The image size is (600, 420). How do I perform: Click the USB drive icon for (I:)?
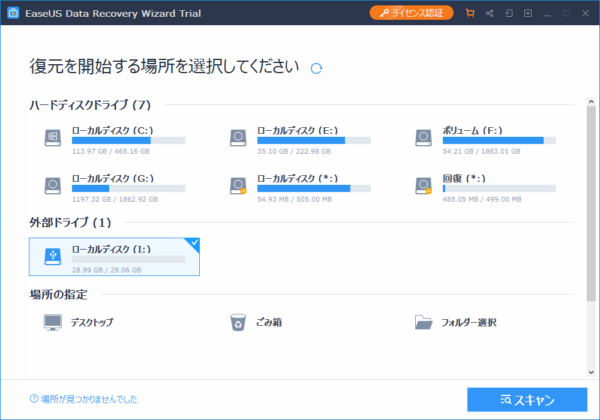(x=53, y=256)
